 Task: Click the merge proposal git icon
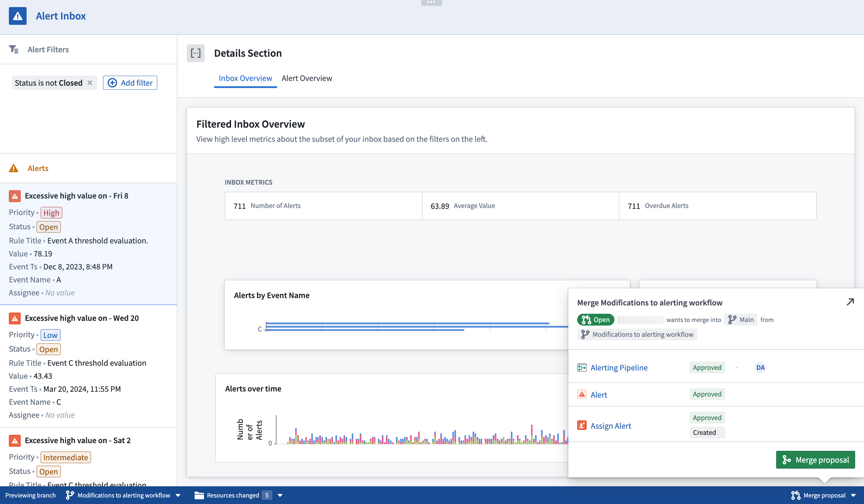coord(795,495)
